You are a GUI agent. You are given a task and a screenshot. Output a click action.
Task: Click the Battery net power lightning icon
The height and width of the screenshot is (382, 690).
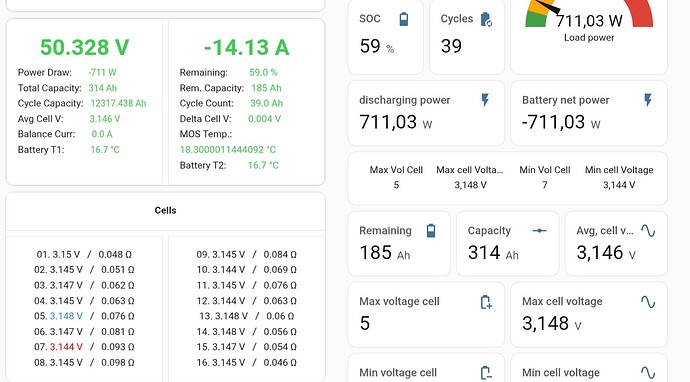tap(648, 100)
